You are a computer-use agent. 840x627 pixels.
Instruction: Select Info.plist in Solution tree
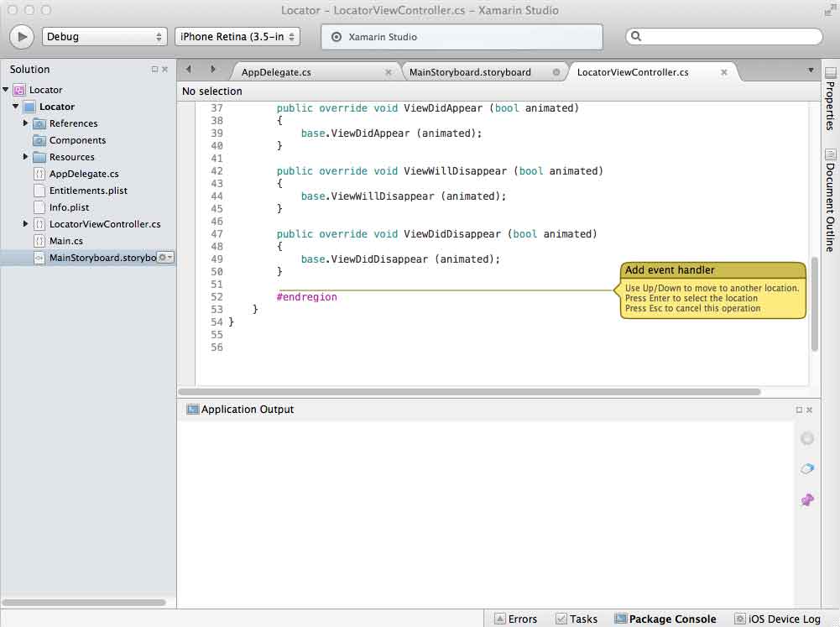pos(69,207)
